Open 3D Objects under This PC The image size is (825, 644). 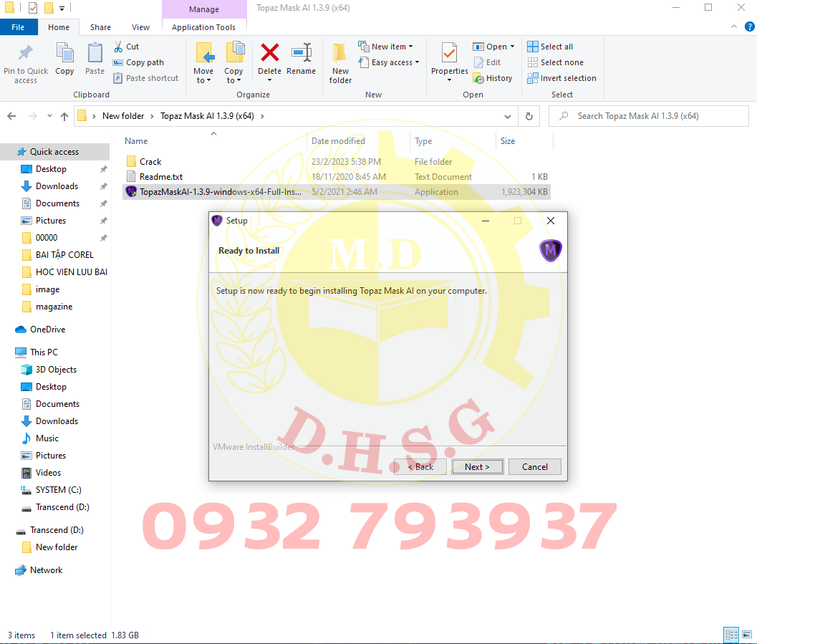pyautogui.click(x=56, y=370)
